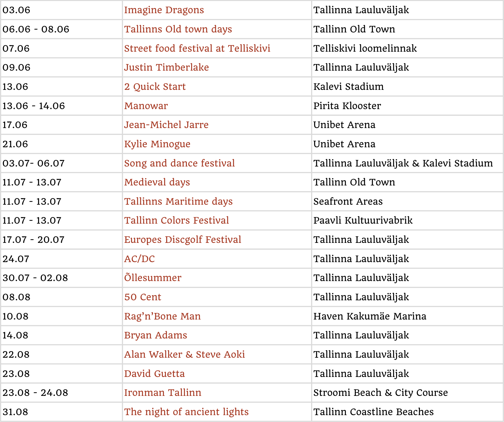Screen dimensions: 504x422
Task: Click the 50 Cent link
Action: pyautogui.click(x=143, y=297)
